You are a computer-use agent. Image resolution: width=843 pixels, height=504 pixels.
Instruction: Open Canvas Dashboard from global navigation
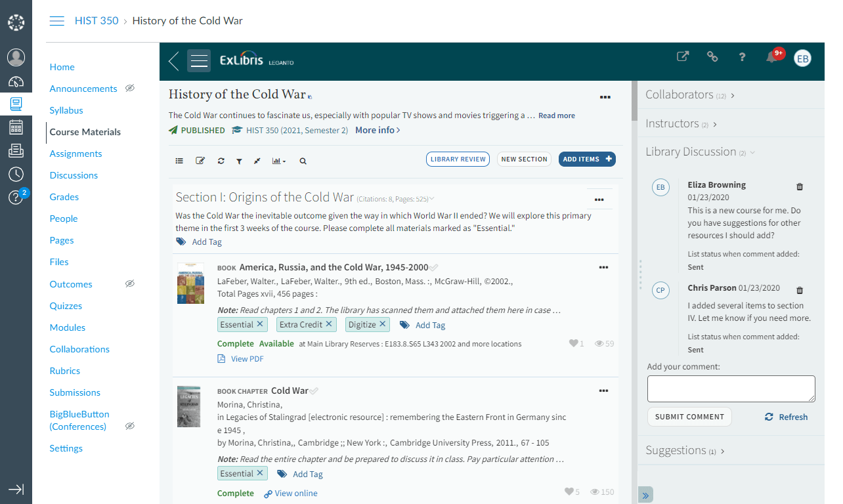[x=16, y=82]
